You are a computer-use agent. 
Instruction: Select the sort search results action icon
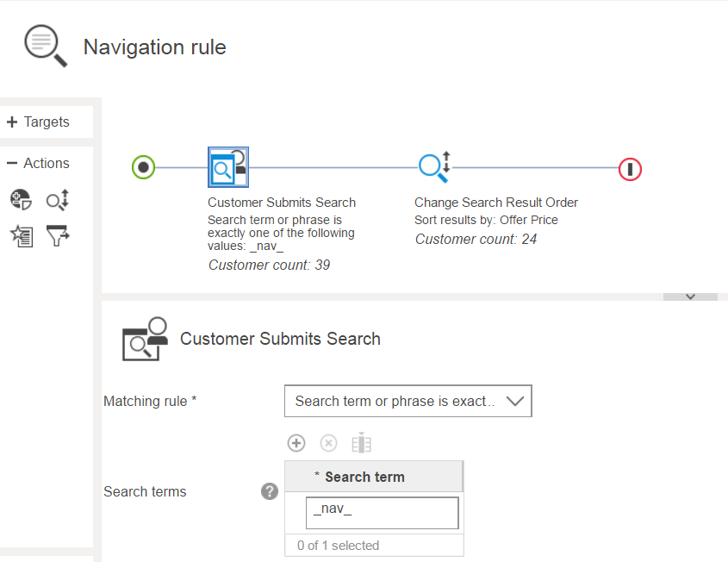[57, 199]
